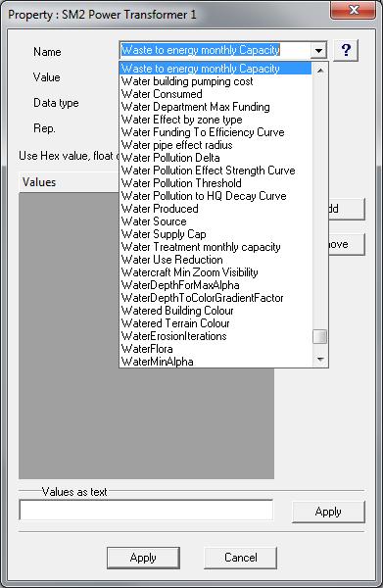383x588 pixels.
Task: Select WaterErosionIterations in dropdown list
Action: pos(215,336)
